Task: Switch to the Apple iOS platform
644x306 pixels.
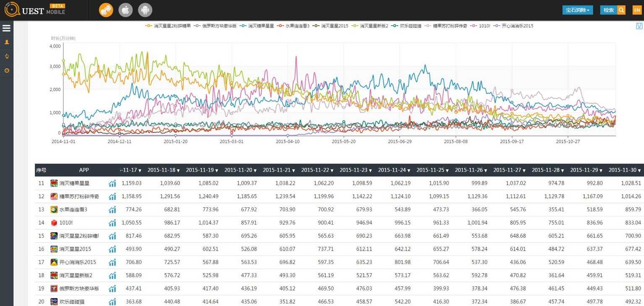Action: coord(125,10)
